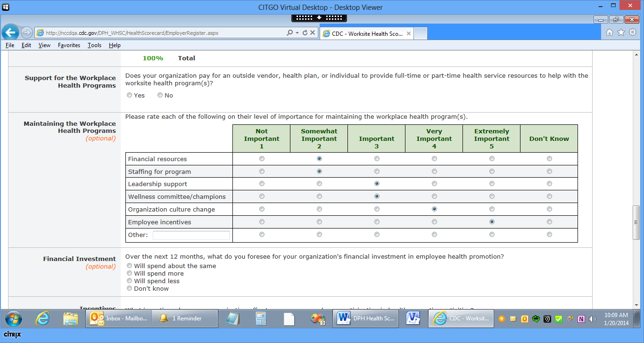This screenshot has height=343, width=644.
Task: Click the search magnifier in the address bar
Action: click(289, 33)
